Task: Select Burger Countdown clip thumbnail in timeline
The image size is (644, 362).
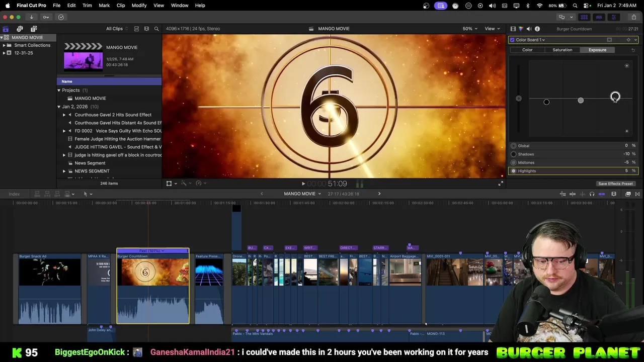Action: (x=153, y=272)
